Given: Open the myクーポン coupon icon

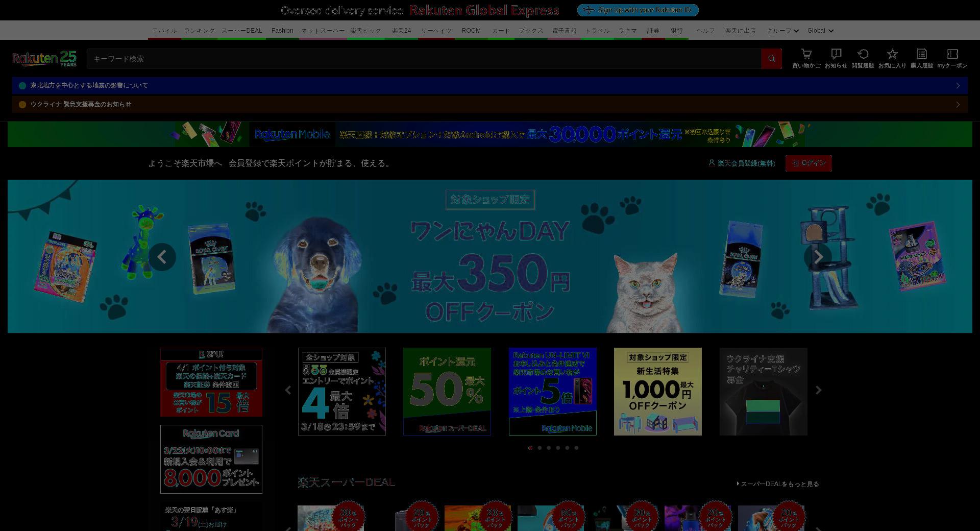Looking at the screenshot, I should click(x=952, y=58).
